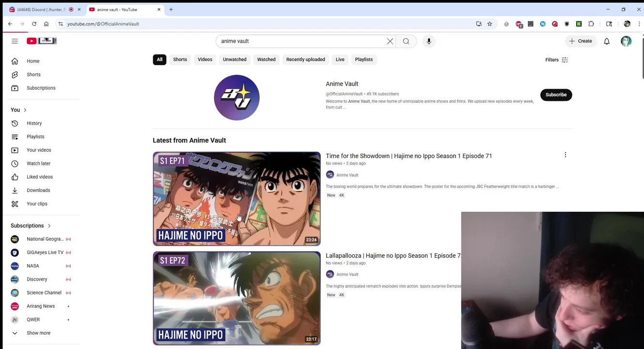
Task: Select the Playlists filter chip
Action: click(x=364, y=60)
